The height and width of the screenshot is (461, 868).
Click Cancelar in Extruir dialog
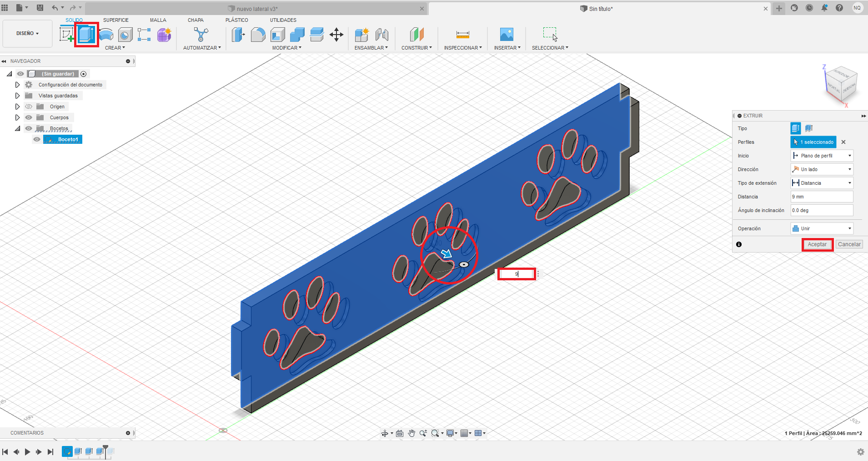(x=849, y=244)
